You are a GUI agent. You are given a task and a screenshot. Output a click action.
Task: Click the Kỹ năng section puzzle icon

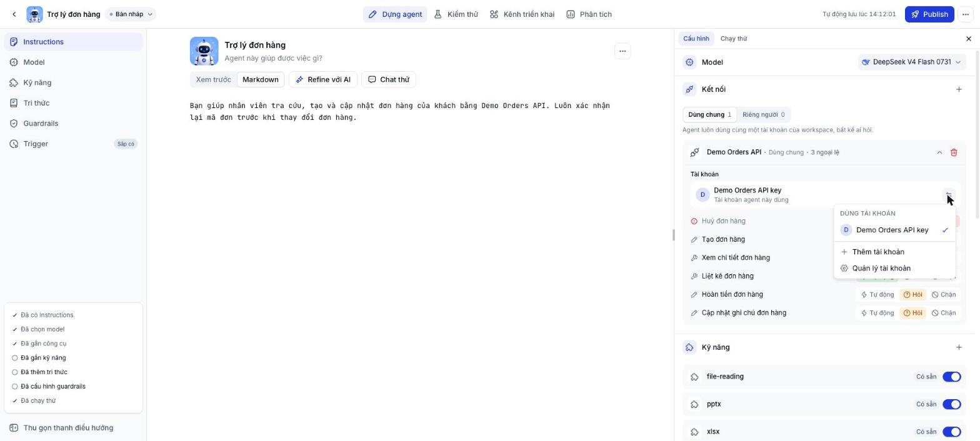point(689,347)
